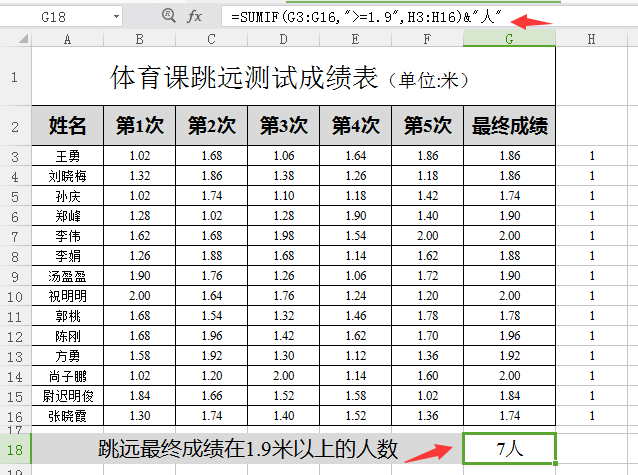Click 张晓霞's 第2次 score 1.74
The image size is (638, 475).
point(212,416)
